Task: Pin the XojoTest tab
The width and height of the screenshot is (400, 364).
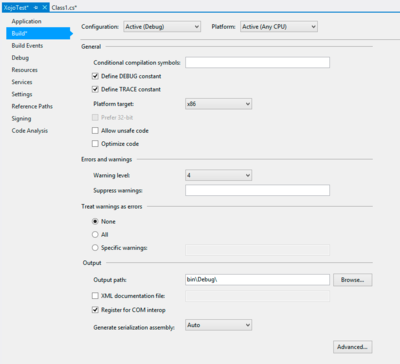Action: [x=36, y=7]
